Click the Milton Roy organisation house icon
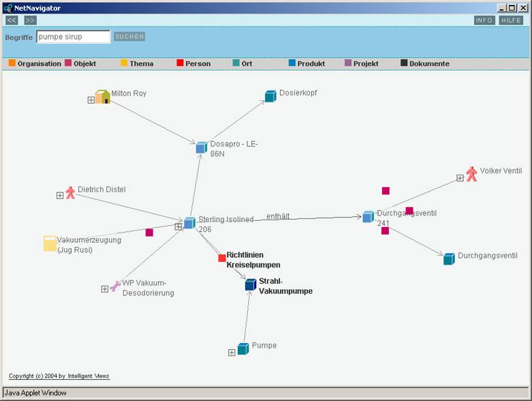532x401 pixels. (102, 97)
